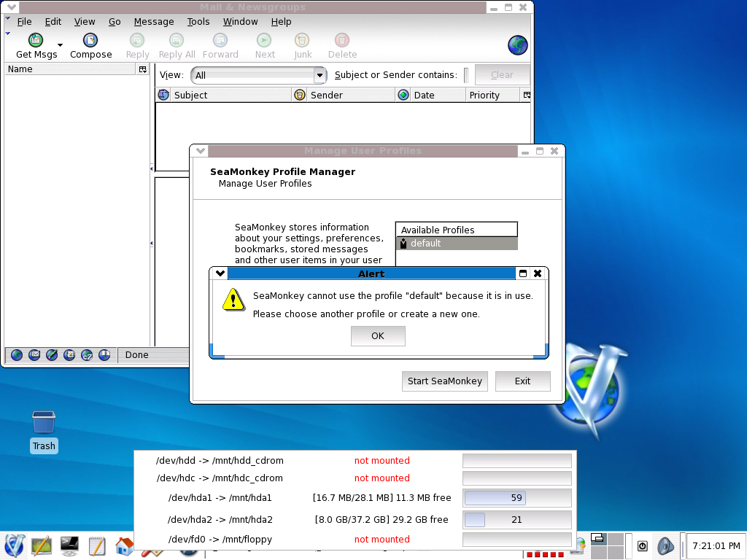
Task: Click the SeaMonkey globe throbber icon
Action: (x=517, y=46)
